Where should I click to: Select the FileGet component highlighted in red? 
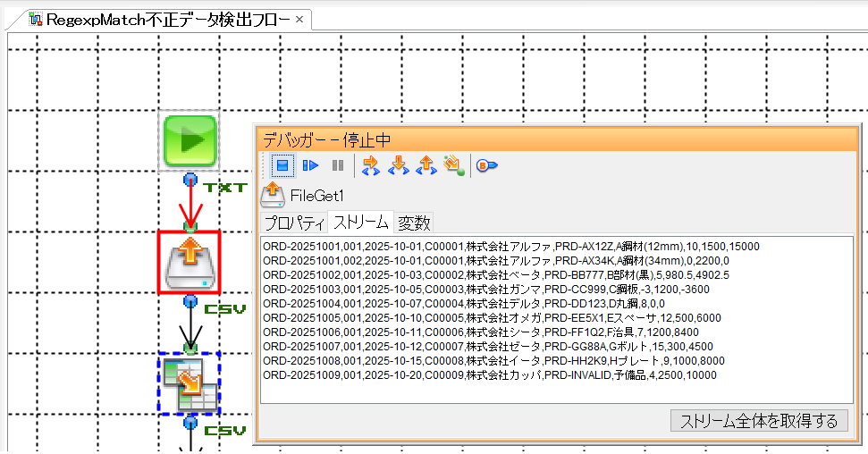coord(190,262)
